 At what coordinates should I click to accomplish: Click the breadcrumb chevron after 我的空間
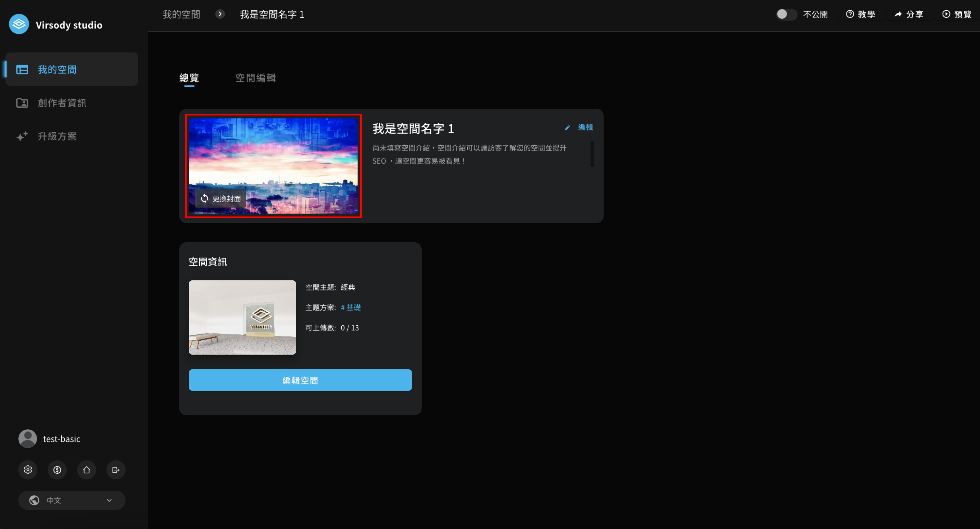tap(220, 14)
